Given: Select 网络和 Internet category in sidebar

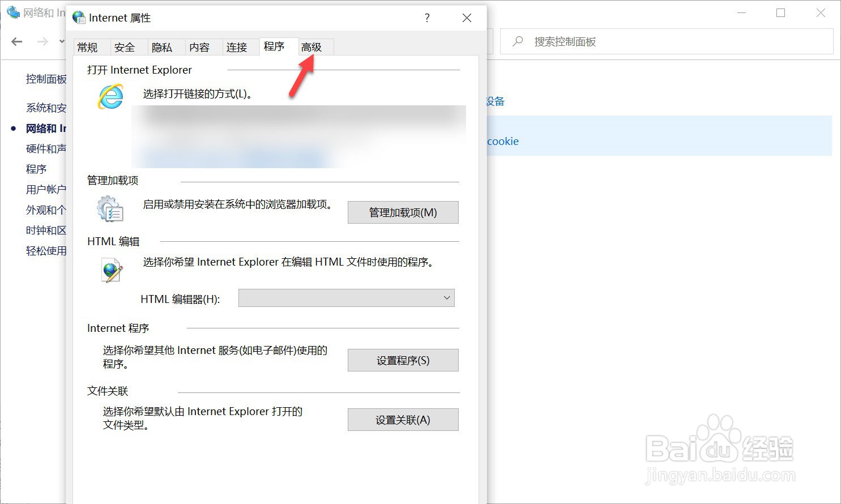Looking at the screenshot, I should point(46,129).
